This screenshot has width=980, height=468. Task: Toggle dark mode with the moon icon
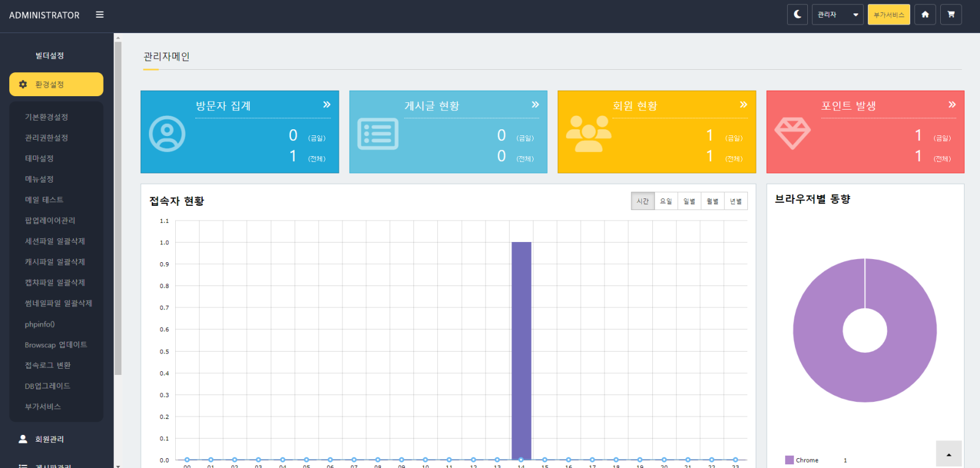pos(797,15)
